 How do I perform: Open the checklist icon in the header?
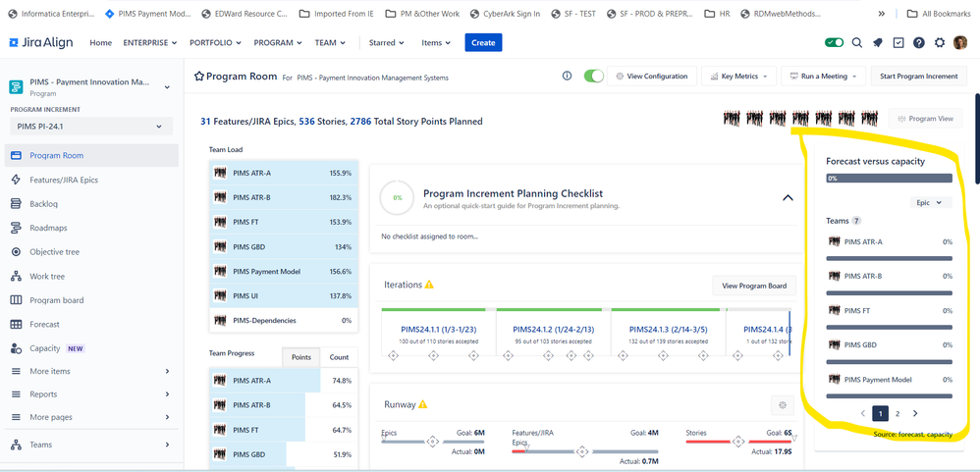click(x=898, y=42)
